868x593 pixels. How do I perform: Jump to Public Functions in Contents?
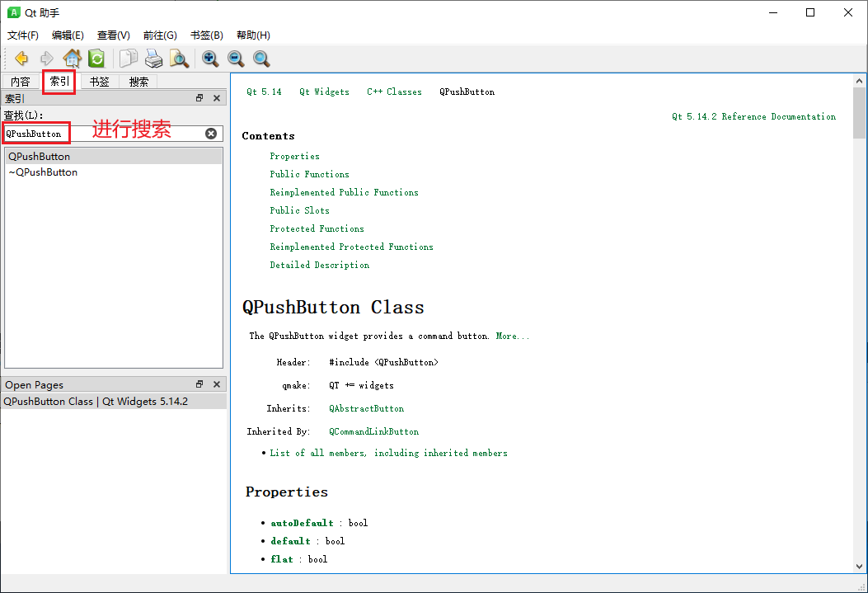(x=309, y=174)
